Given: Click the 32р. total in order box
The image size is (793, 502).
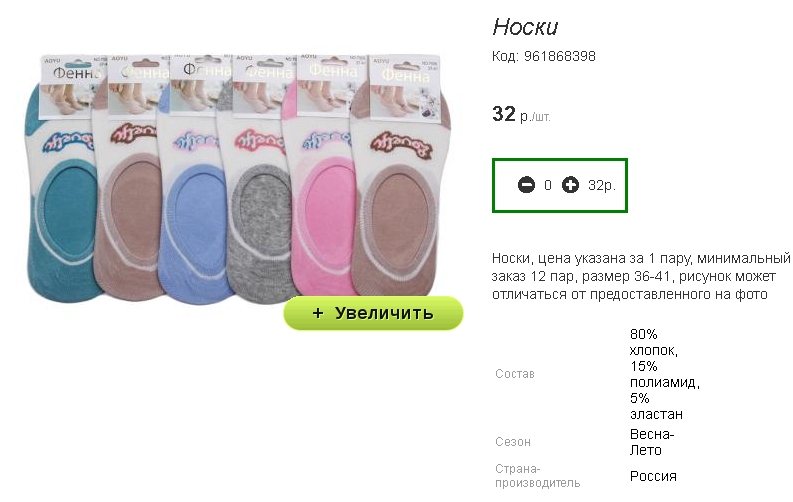Looking at the screenshot, I should pyautogui.click(x=602, y=186).
